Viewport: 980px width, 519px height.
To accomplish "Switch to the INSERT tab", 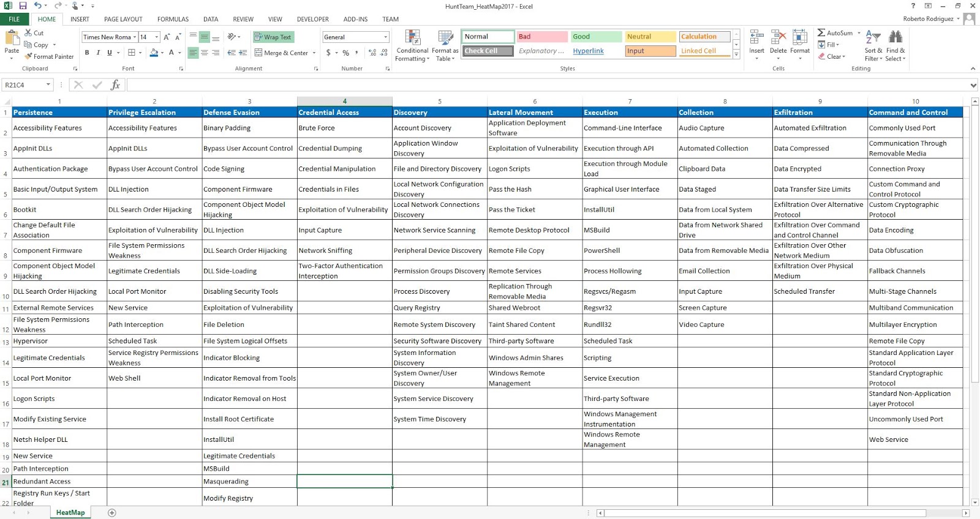I will coord(80,20).
